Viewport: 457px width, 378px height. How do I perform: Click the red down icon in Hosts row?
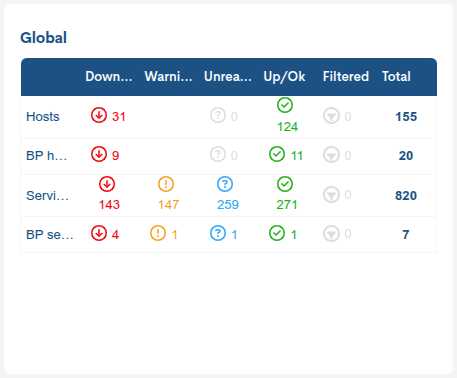[99, 115]
